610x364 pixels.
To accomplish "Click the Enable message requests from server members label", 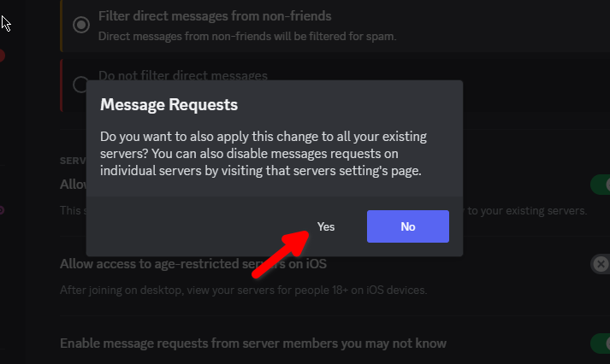I will pos(252,343).
